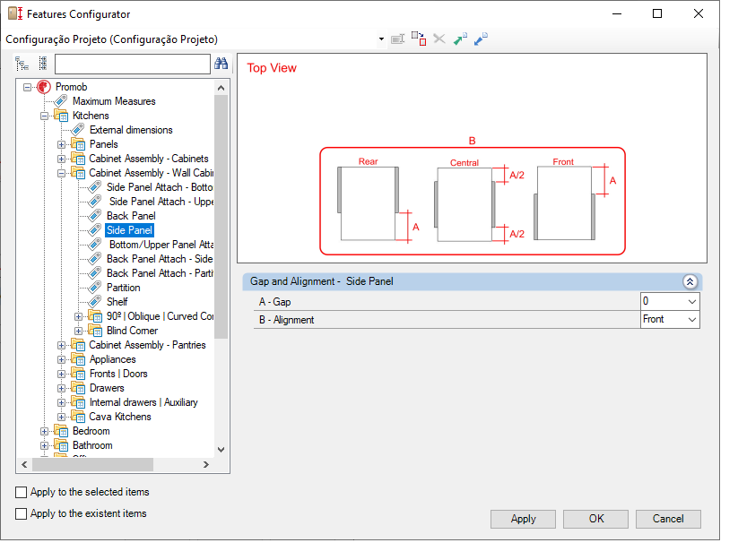Click tree vertical scrollbar up arrow
This screenshot has width=738, height=560.
pos(221,88)
